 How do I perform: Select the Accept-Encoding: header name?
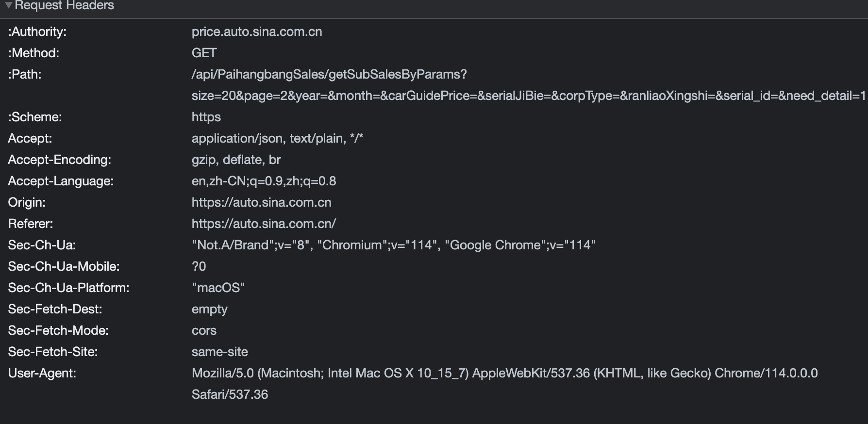[x=60, y=160]
